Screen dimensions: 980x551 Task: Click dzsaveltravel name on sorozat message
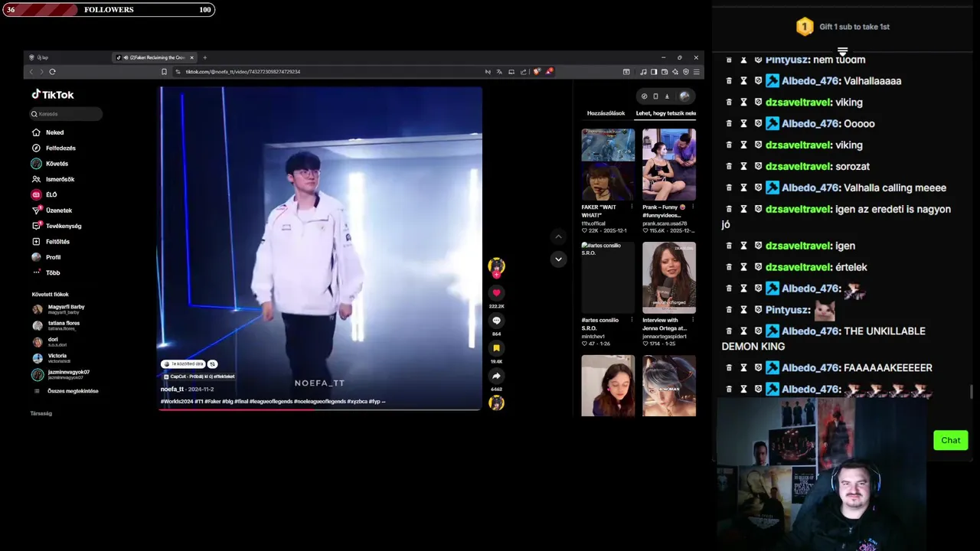click(x=799, y=166)
